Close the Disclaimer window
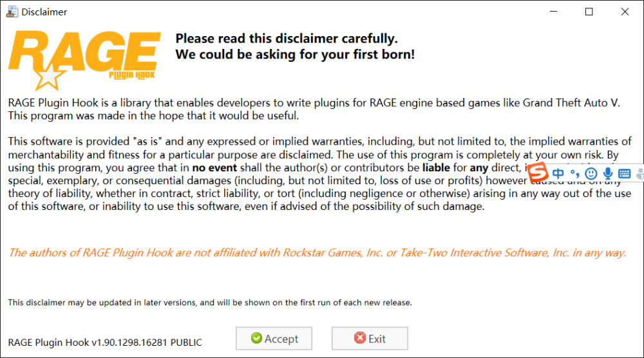The width and height of the screenshot is (644, 358). click(x=625, y=12)
